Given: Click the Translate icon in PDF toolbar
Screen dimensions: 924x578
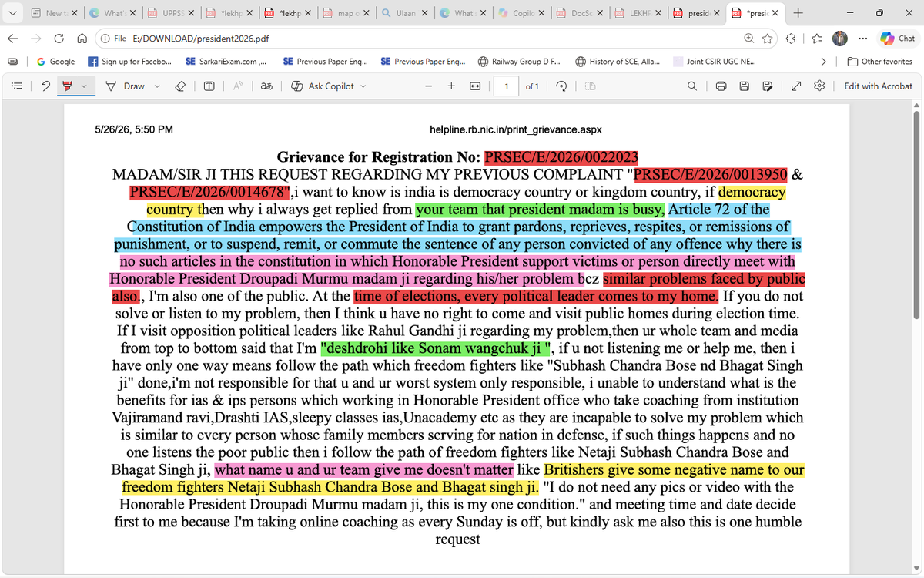Looking at the screenshot, I should (x=266, y=86).
